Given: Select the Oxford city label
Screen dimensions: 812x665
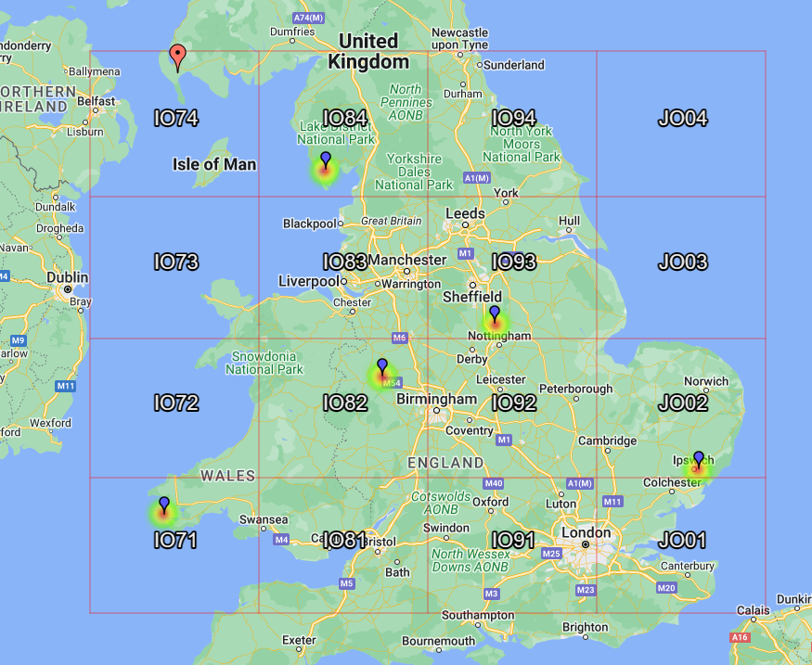Looking at the screenshot, I should click(x=490, y=502).
